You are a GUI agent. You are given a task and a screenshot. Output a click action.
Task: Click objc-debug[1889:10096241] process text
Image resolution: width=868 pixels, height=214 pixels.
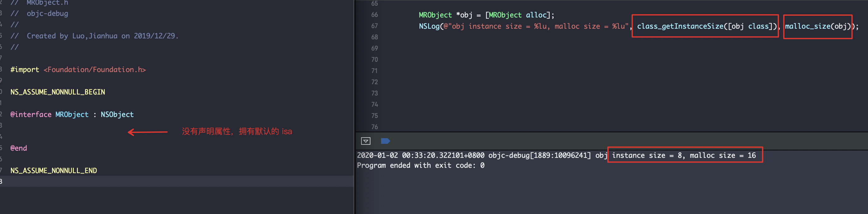pyautogui.click(x=540, y=155)
